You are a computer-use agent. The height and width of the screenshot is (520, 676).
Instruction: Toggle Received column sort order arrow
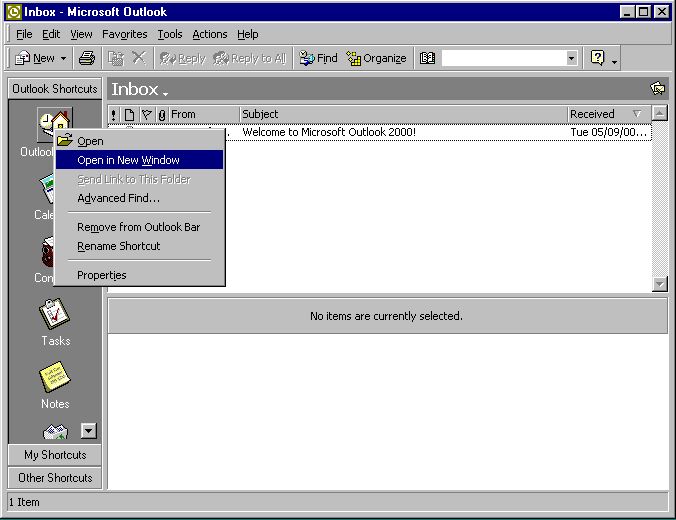(637, 114)
